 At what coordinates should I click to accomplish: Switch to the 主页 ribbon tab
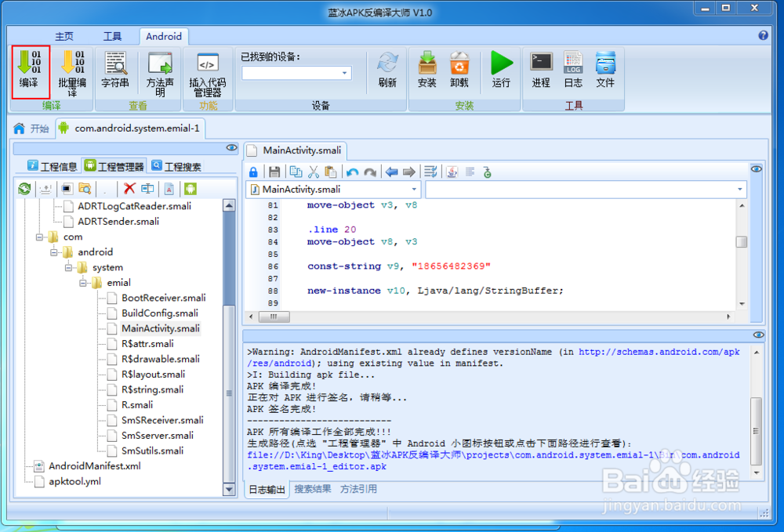pos(64,37)
